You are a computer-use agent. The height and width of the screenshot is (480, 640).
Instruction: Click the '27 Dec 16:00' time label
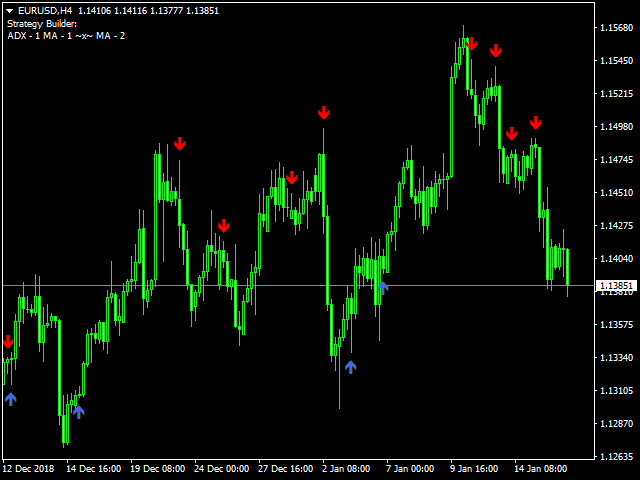tap(285, 469)
